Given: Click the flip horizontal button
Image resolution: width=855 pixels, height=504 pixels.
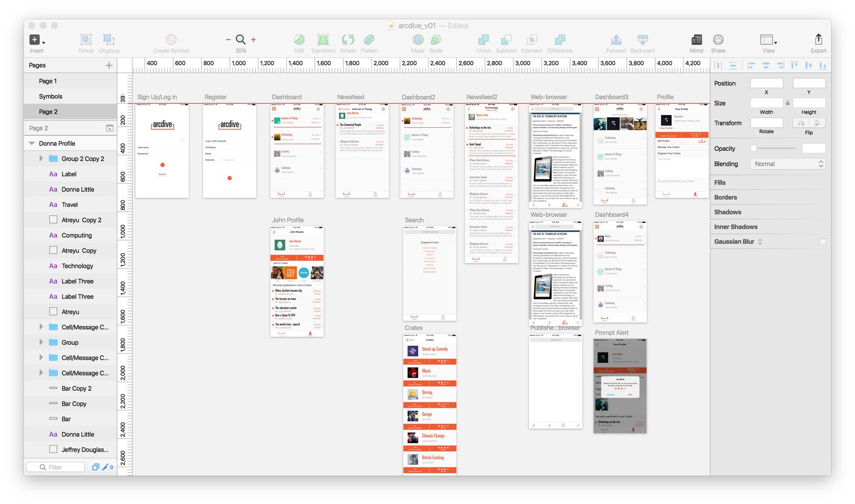Looking at the screenshot, I should pyautogui.click(x=800, y=123).
